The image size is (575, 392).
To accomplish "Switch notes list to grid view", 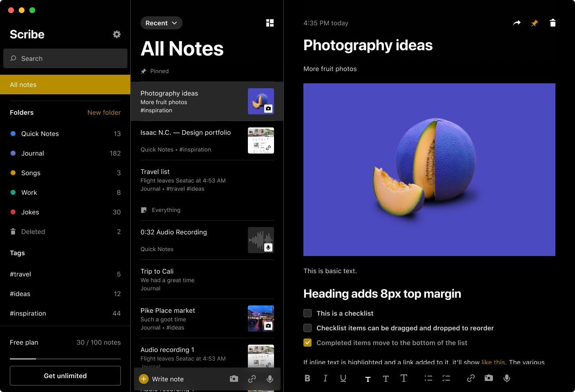I will point(270,23).
